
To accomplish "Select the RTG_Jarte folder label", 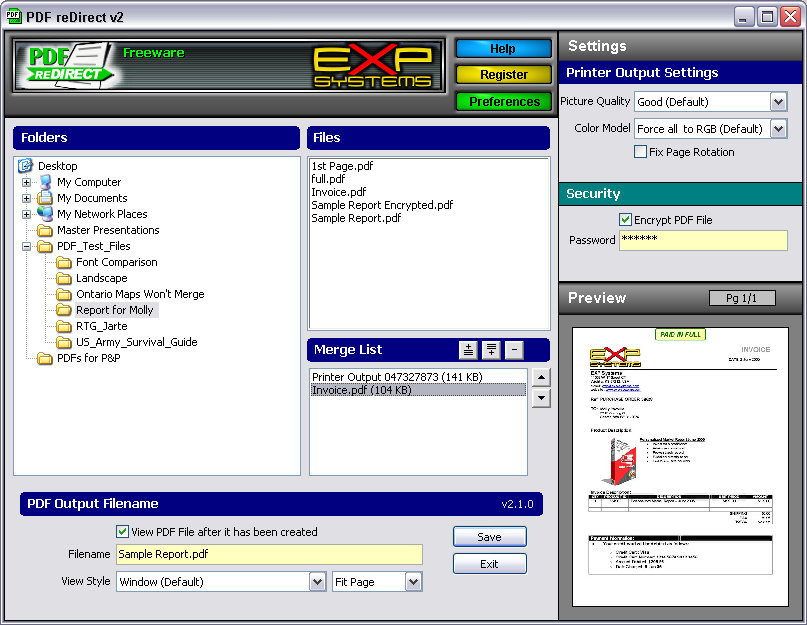I will tap(101, 326).
